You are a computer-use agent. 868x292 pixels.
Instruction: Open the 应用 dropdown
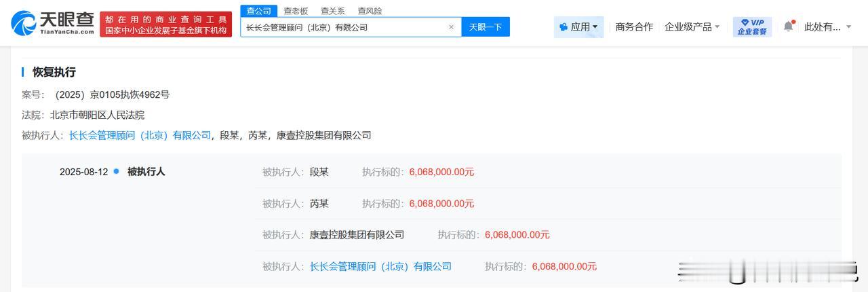[x=578, y=26]
